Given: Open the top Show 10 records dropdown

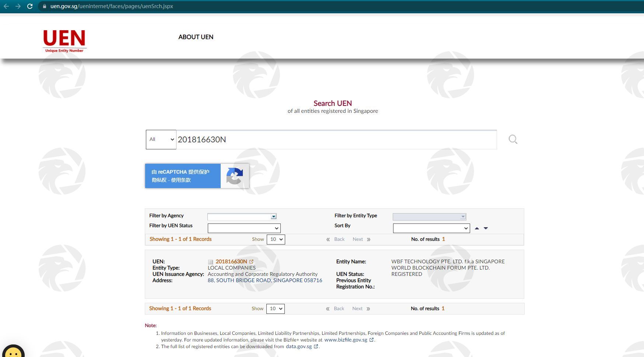Looking at the screenshot, I should pyautogui.click(x=276, y=239).
